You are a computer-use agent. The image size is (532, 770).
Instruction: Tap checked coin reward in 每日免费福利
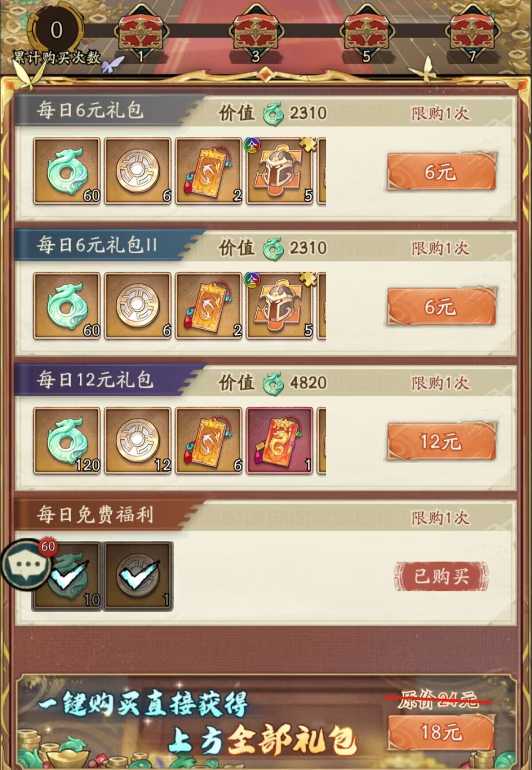tap(138, 576)
